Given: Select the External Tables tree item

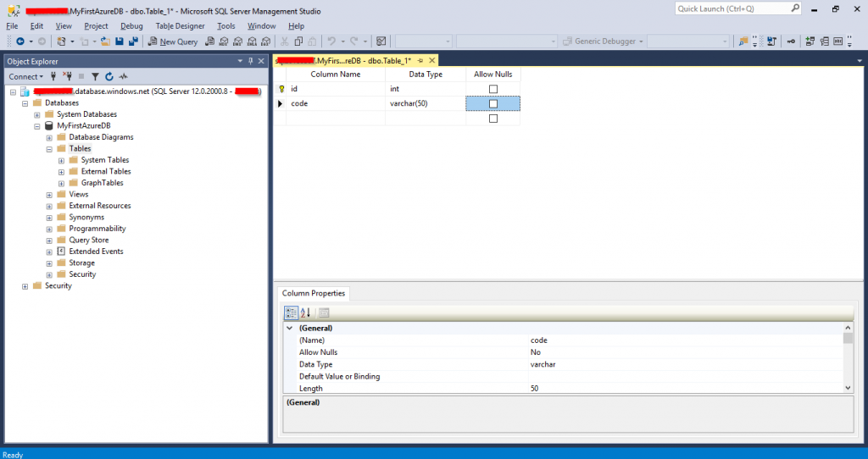Looking at the screenshot, I should tap(106, 171).
